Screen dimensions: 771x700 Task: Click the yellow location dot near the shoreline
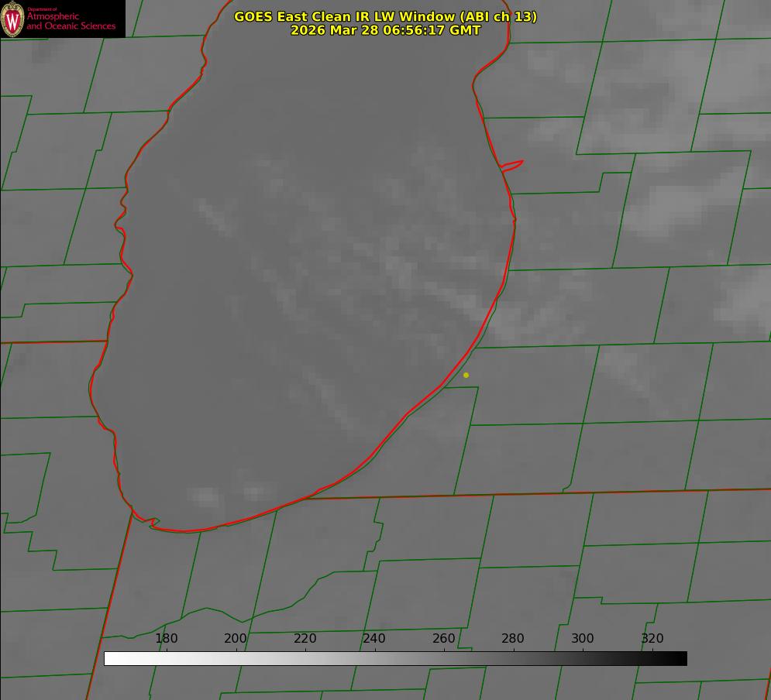(466, 375)
